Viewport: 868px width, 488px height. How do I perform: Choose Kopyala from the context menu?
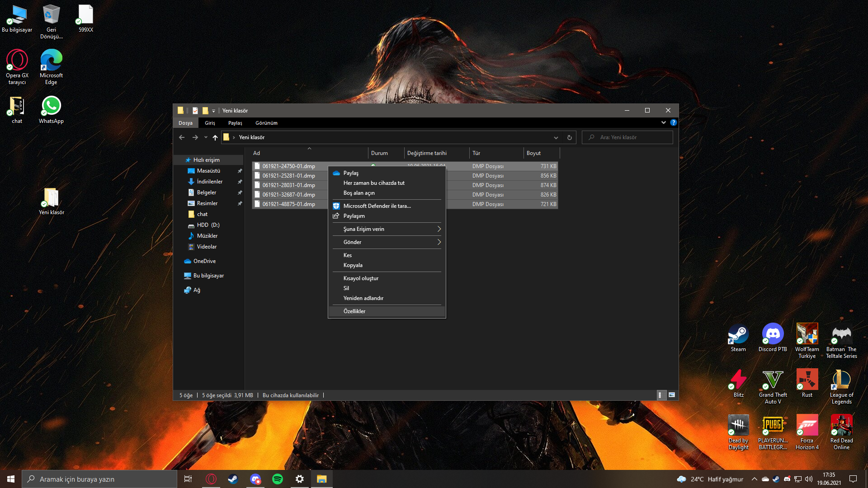click(x=353, y=265)
